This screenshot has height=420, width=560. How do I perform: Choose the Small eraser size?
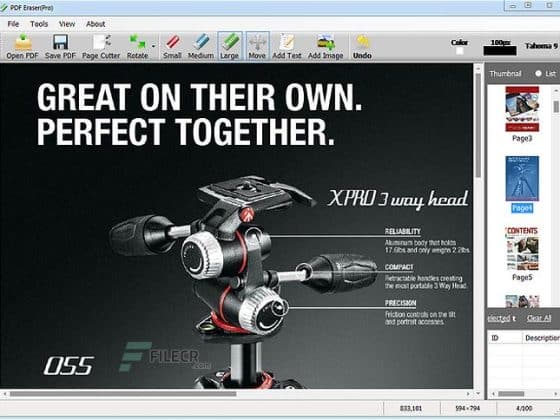[x=172, y=46]
